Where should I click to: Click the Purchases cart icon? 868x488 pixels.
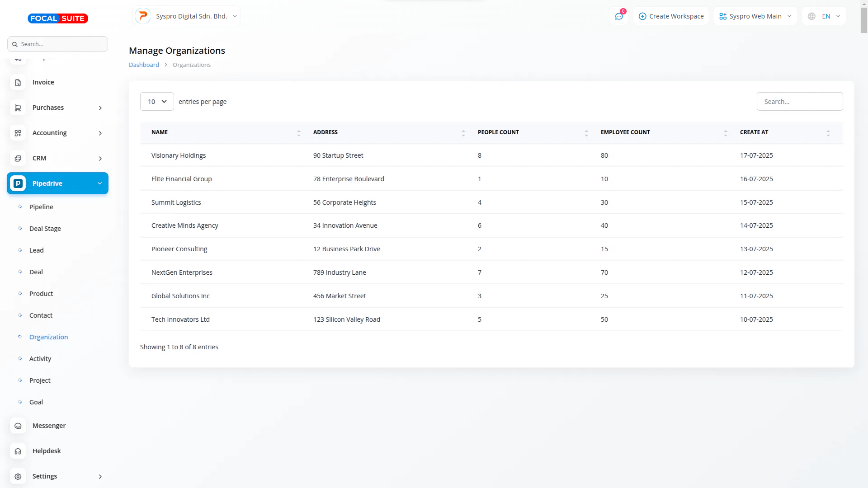[18, 108]
